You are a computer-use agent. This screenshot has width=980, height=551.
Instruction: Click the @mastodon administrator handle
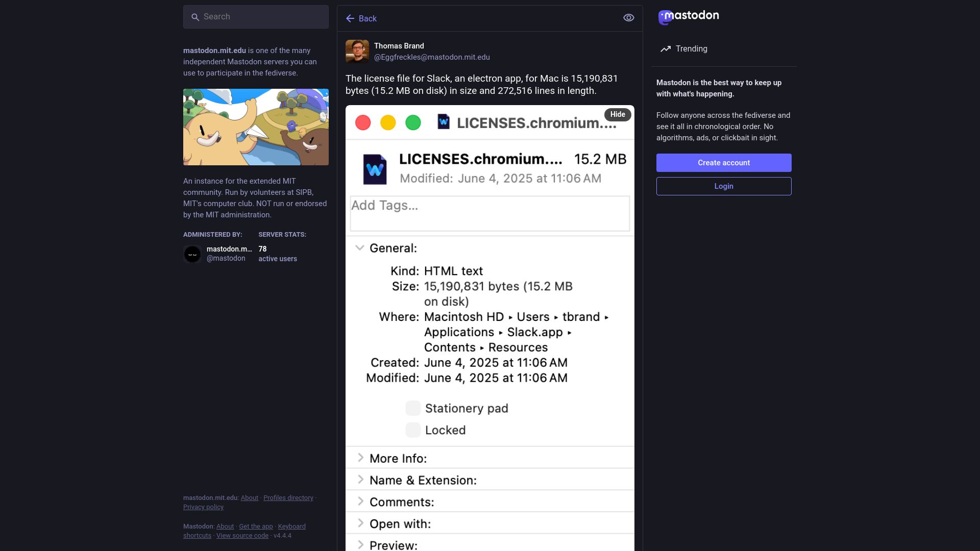point(226,259)
